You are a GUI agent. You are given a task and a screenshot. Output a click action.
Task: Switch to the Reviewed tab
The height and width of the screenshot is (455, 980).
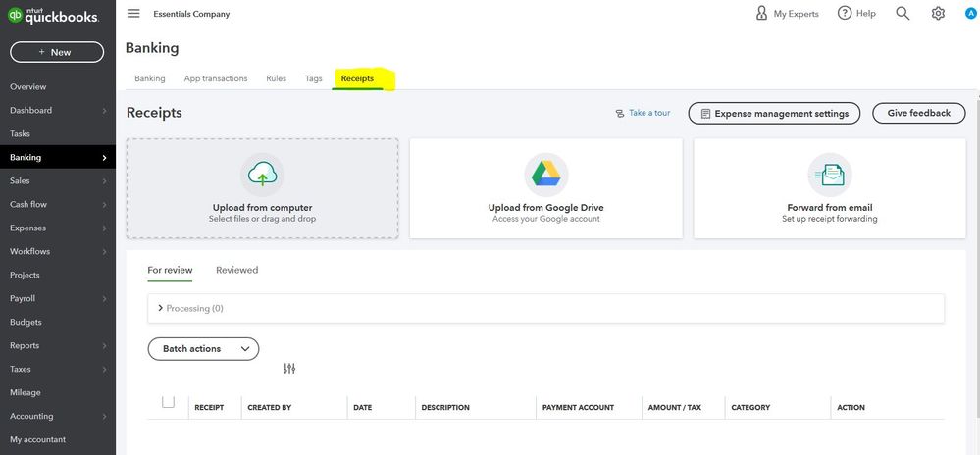pyautogui.click(x=236, y=270)
